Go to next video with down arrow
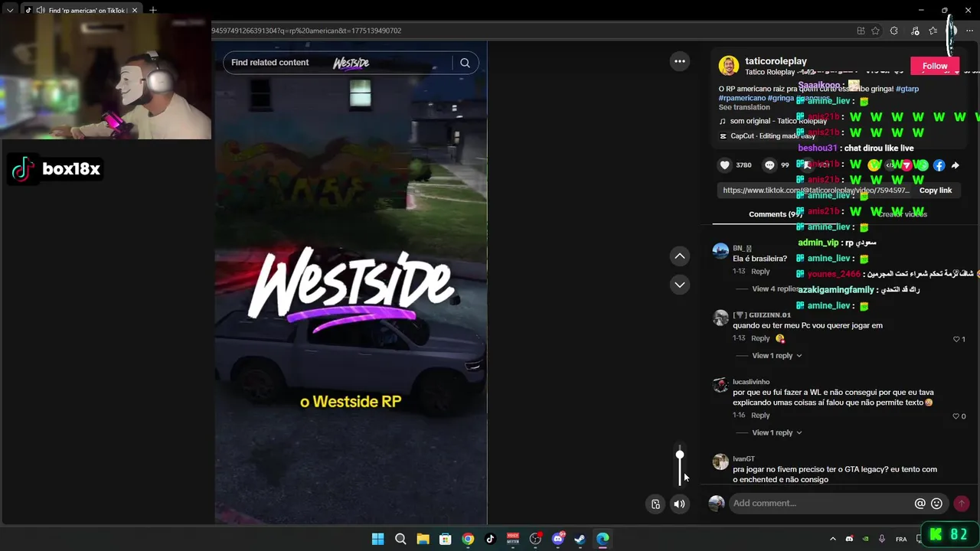Screen dimensions: 980x551 [679, 285]
